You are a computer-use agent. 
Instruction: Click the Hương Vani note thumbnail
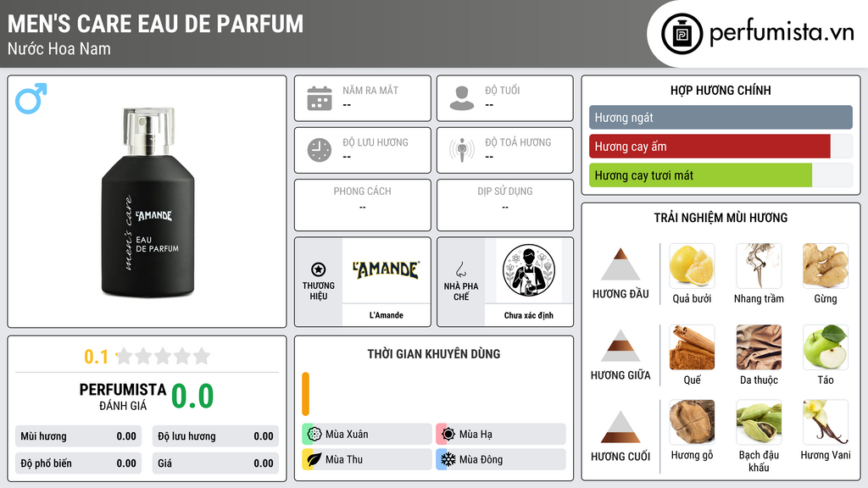click(826, 422)
